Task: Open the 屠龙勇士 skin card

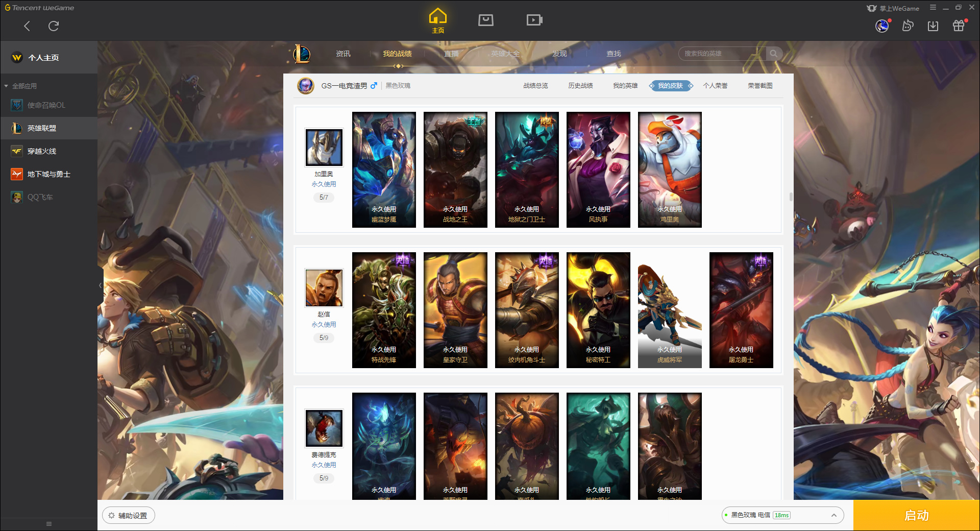Action: [x=741, y=310]
